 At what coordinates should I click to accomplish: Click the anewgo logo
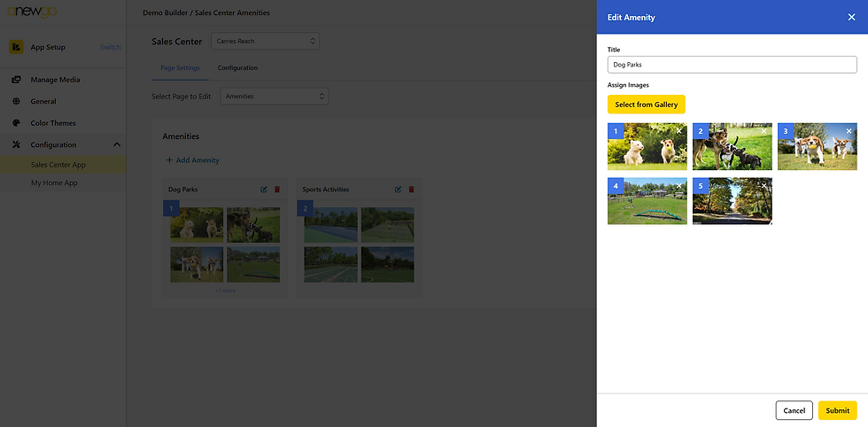32,12
